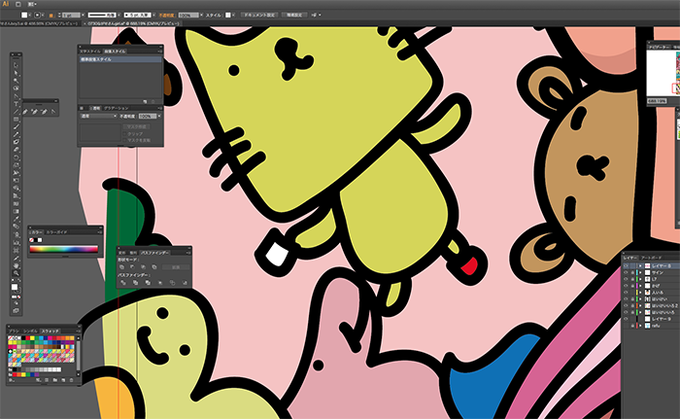
Task: Click Intersect shape mode in Pathfinder
Action: pyautogui.click(x=143, y=267)
